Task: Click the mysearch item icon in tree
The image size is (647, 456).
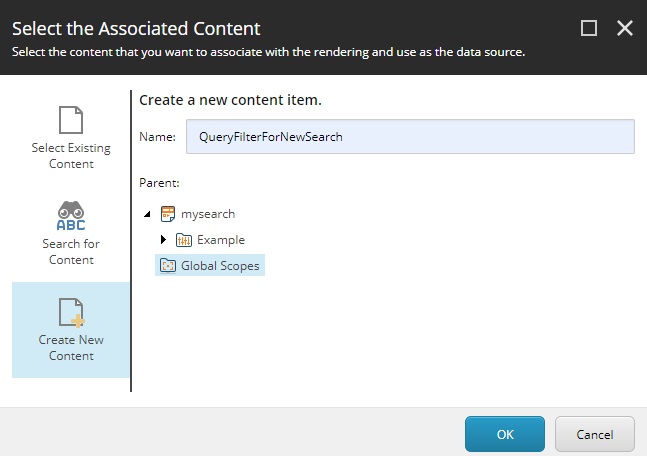Action: [x=168, y=214]
